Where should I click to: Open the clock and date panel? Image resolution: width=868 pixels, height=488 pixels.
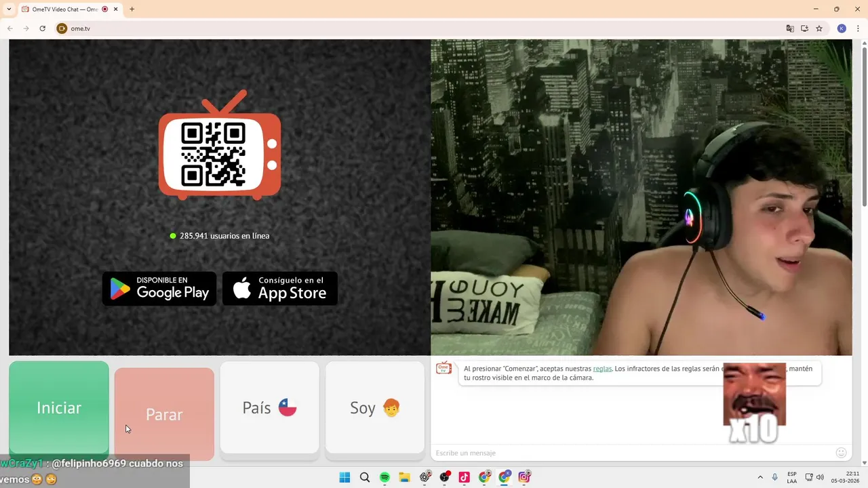[846, 477]
